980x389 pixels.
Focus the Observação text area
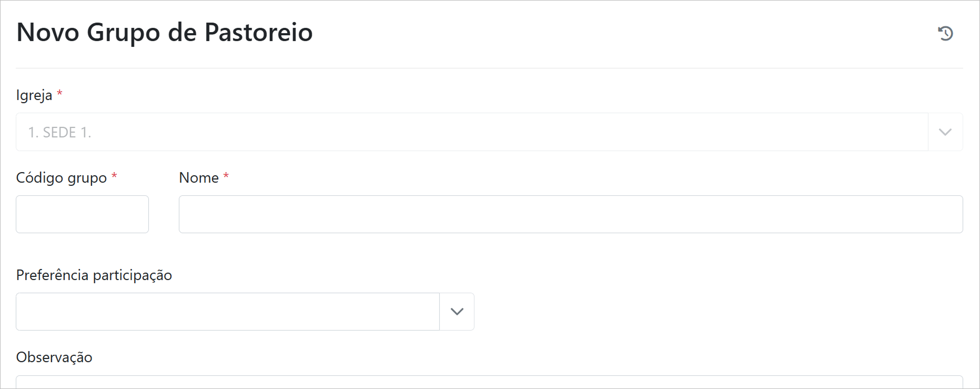(489, 382)
